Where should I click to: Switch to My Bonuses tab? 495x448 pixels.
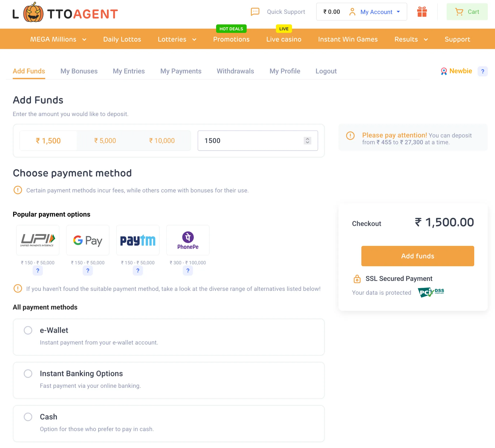(79, 71)
